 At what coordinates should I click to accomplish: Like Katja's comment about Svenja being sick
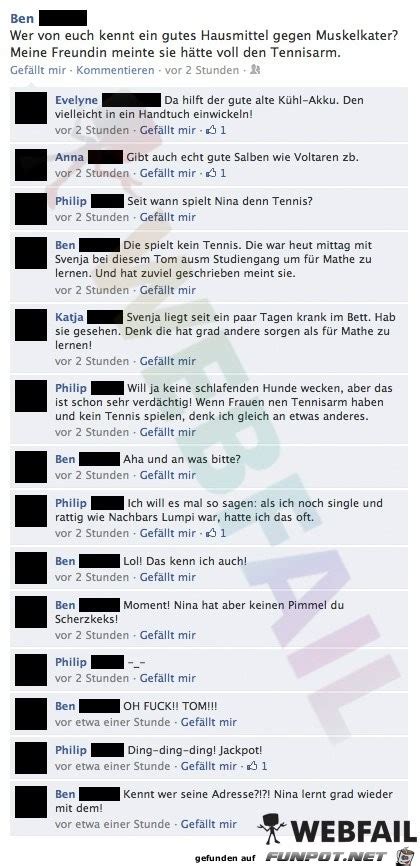pos(167,361)
